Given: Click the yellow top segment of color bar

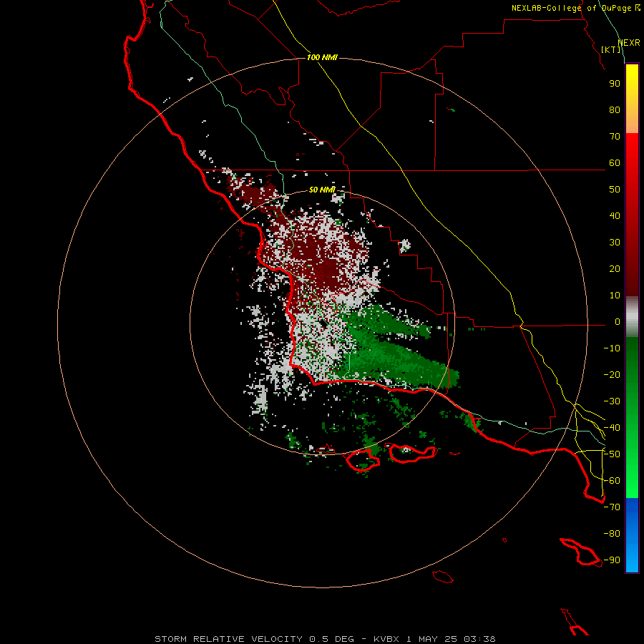Looking at the screenshot, I should click(632, 82).
